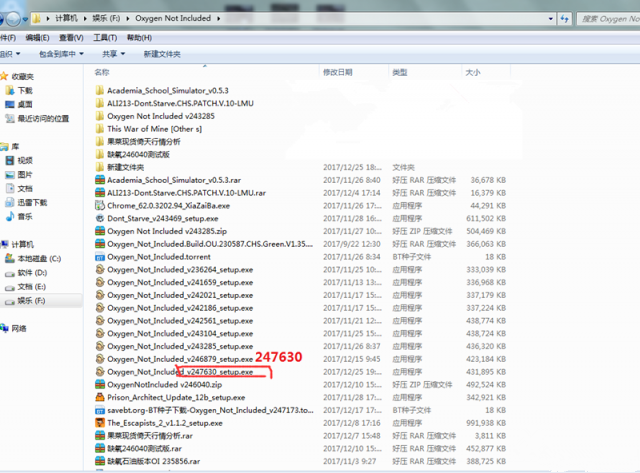Click the forward navigation arrow button
The image size is (640, 473).
pyautogui.click(x=13, y=18)
